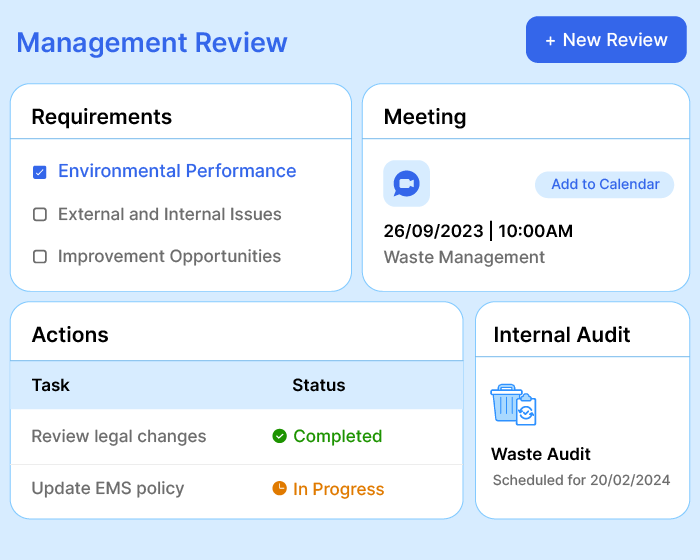The image size is (700, 560).
Task: Click the In Progress status label
Action: [x=338, y=489]
